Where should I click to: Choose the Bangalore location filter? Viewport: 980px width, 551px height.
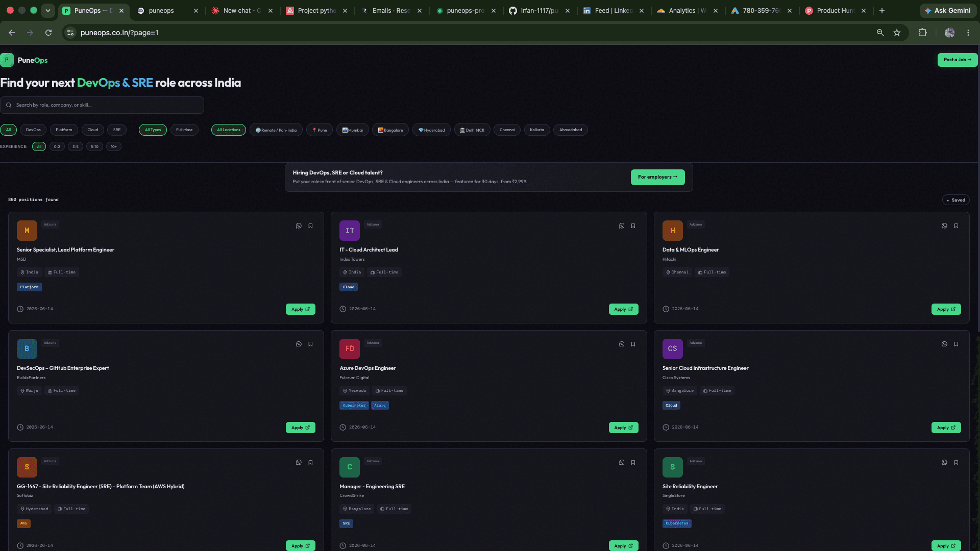point(390,130)
